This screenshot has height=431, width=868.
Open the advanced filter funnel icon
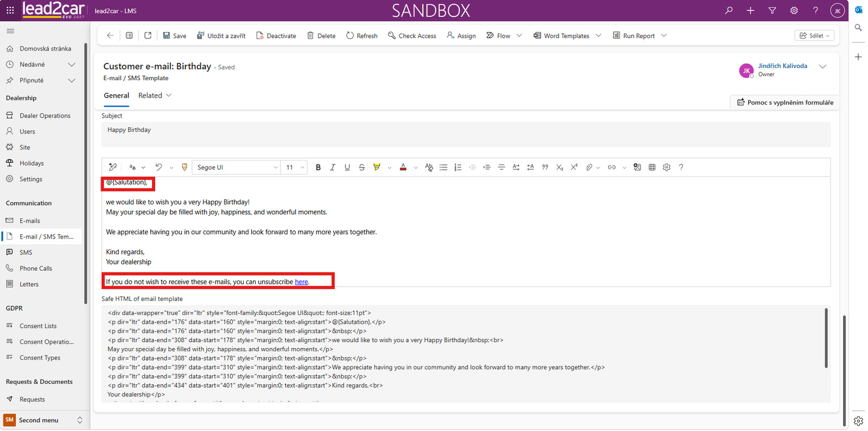[772, 10]
